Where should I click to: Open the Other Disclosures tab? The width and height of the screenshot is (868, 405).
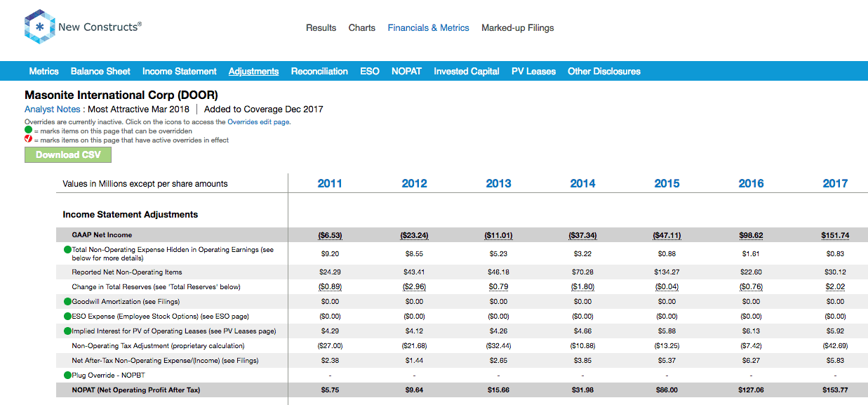tap(604, 71)
